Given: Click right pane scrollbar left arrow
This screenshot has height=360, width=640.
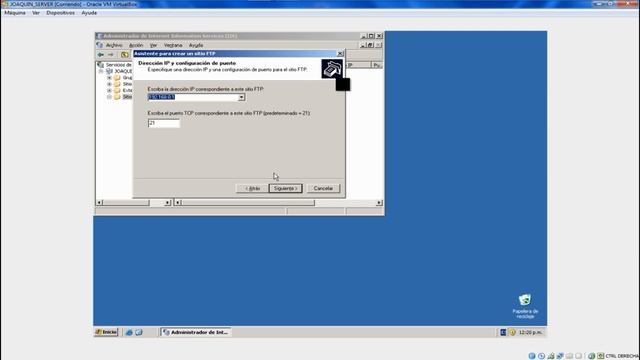Looking at the screenshot, I should [178, 202].
